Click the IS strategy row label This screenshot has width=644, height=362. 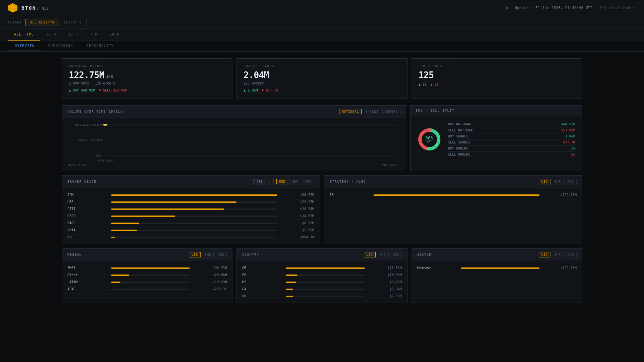pyautogui.click(x=332, y=195)
